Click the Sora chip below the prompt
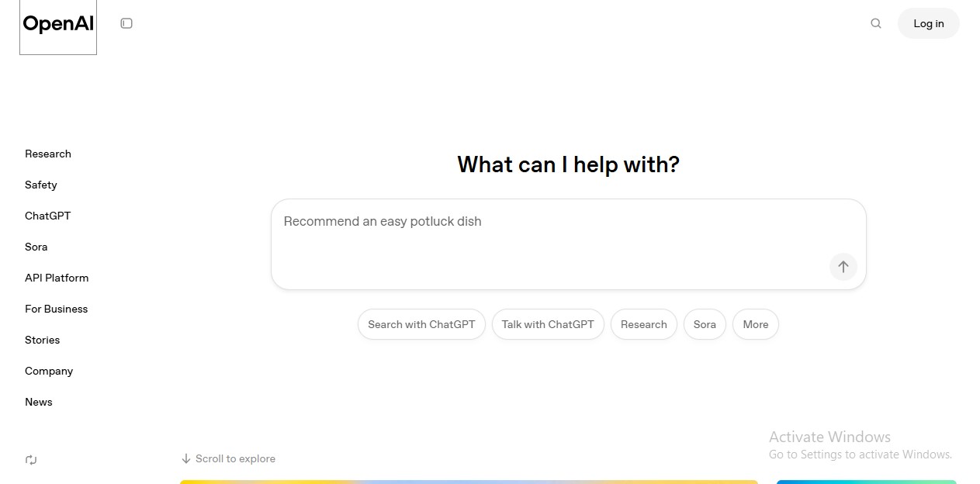980x484 pixels. point(705,324)
